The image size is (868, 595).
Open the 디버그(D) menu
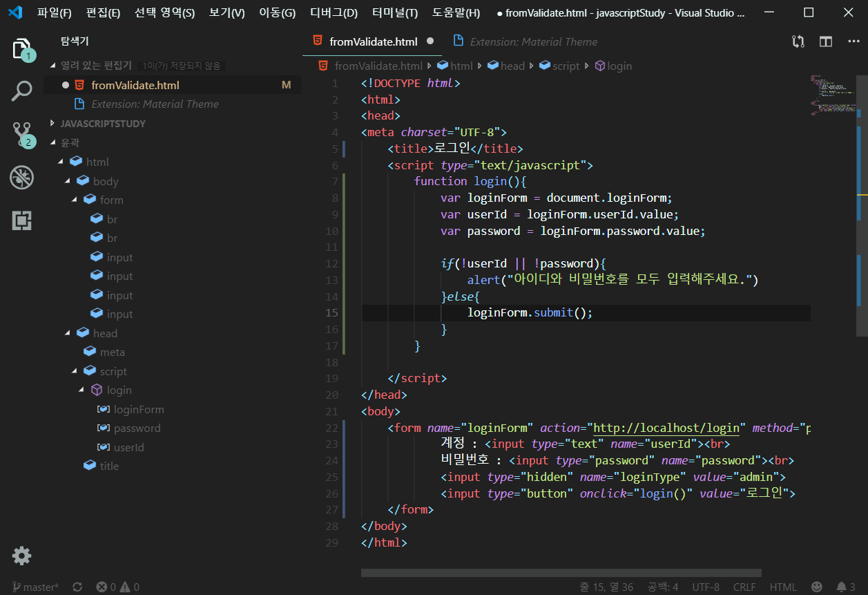click(x=334, y=12)
